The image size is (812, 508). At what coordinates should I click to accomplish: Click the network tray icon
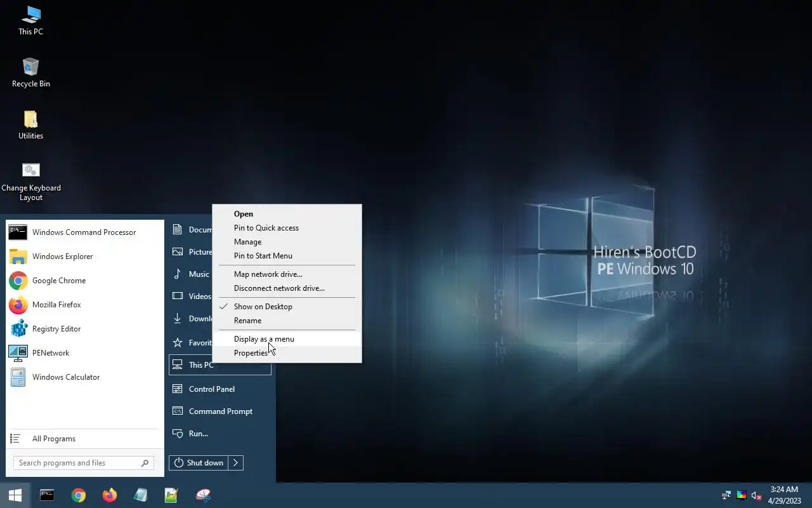click(x=727, y=495)
